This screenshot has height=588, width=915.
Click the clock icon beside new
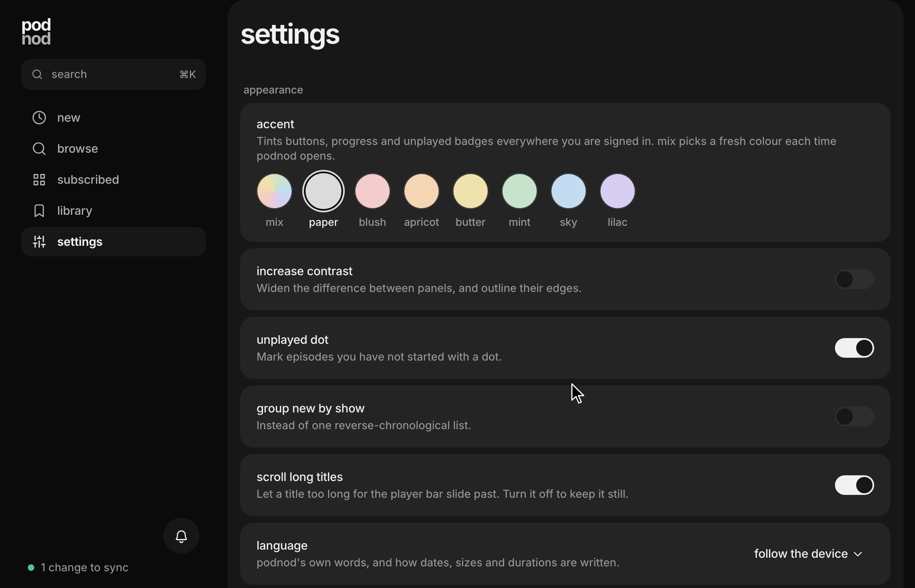point(39,118)
